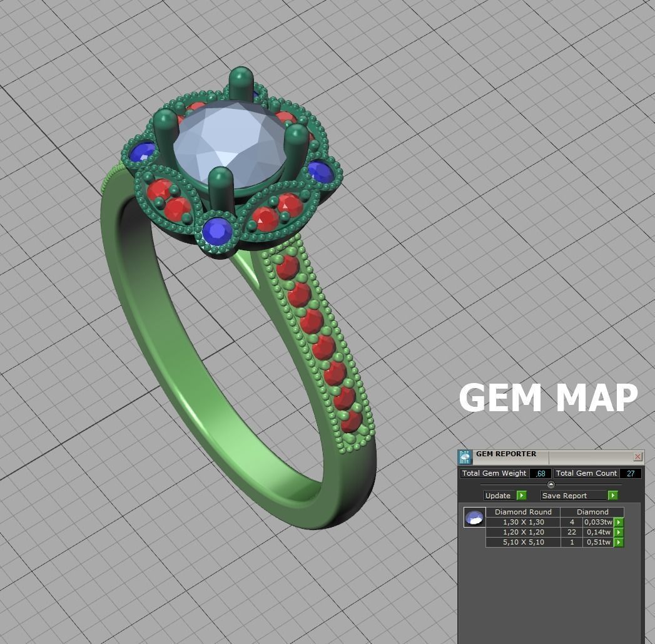Click the green arrow for the 5,10 X 5,10 row
The image size is (655, 644).
click(x=619, y=542)
